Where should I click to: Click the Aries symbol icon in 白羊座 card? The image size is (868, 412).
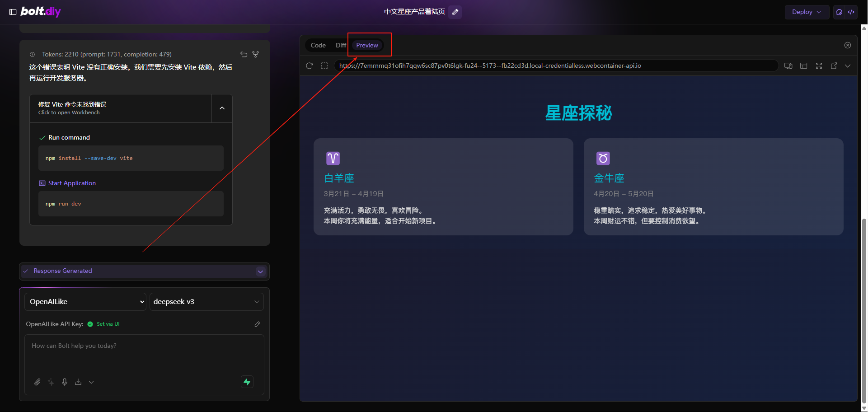pyautogui.click(x=333, y=158)
